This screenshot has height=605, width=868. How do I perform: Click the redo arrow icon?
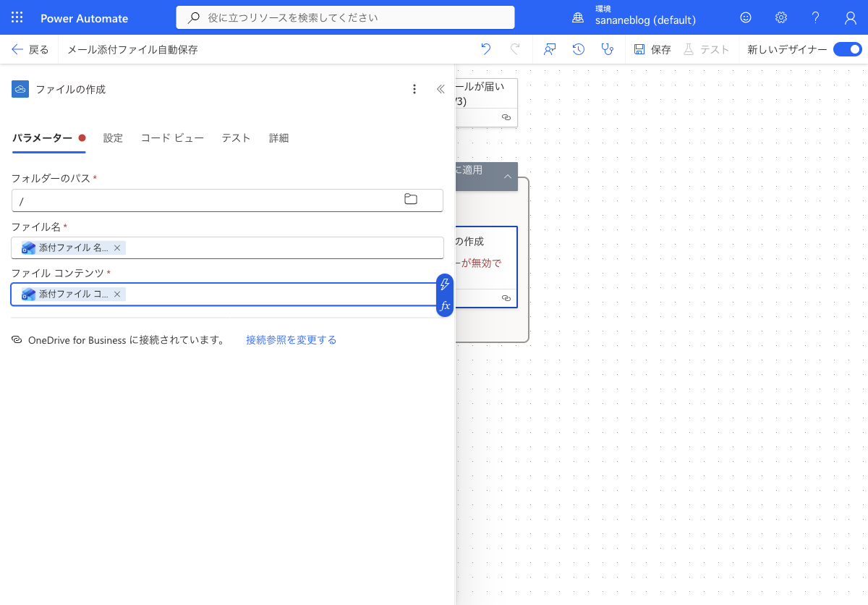pyautogui.click(x=515, y=49)
